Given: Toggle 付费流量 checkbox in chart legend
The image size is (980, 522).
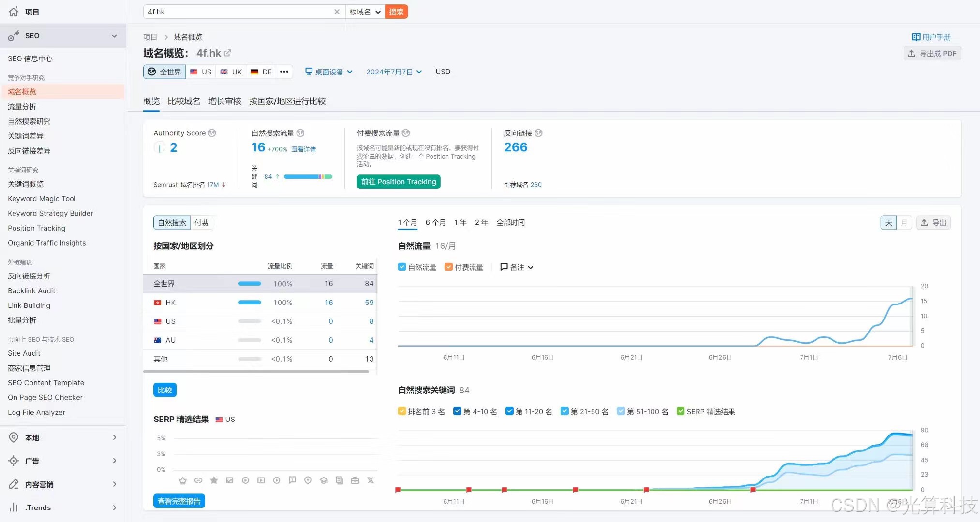Looking at the screenshot, I should (448, 267).
